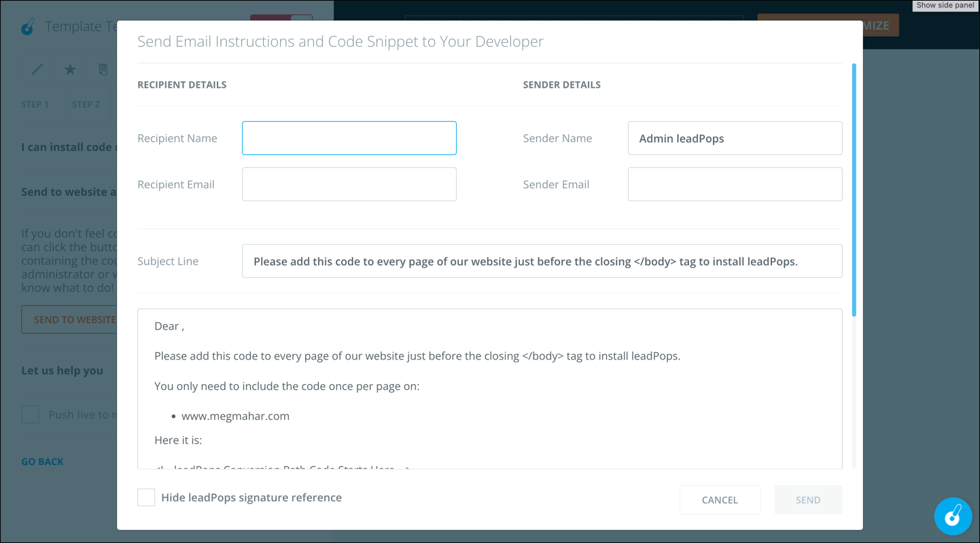Click the orange button in background header
Viewport: 980px width, 543px height.
coord(881,26)
